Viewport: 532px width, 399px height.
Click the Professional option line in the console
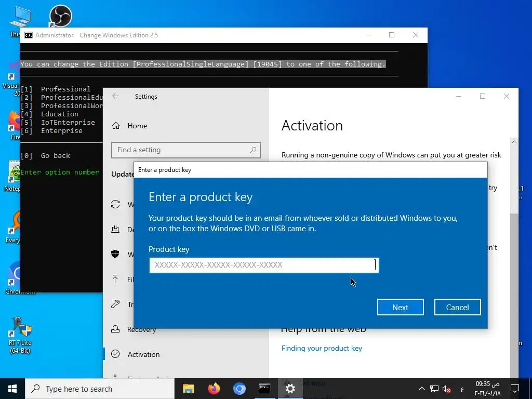coord(56,89)
